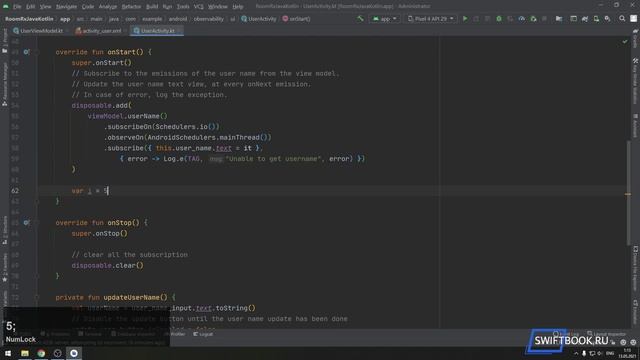Click UserActivity breadcrumb

click(x=259, y=19)
